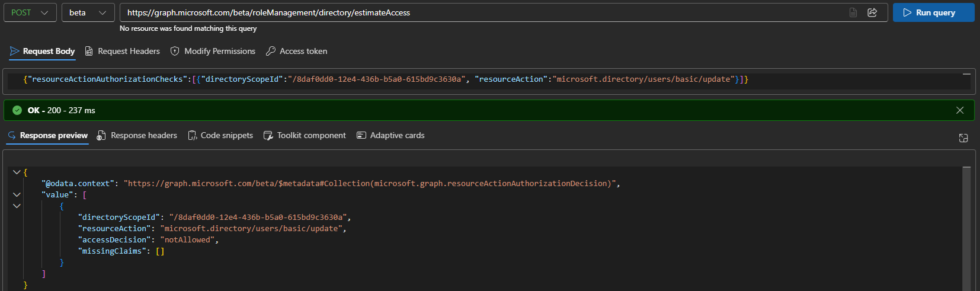Click the response "microsoft.directory/users/basic/update" resourceAction value
The image size is (980, 291).
click(x=251, y=229)
